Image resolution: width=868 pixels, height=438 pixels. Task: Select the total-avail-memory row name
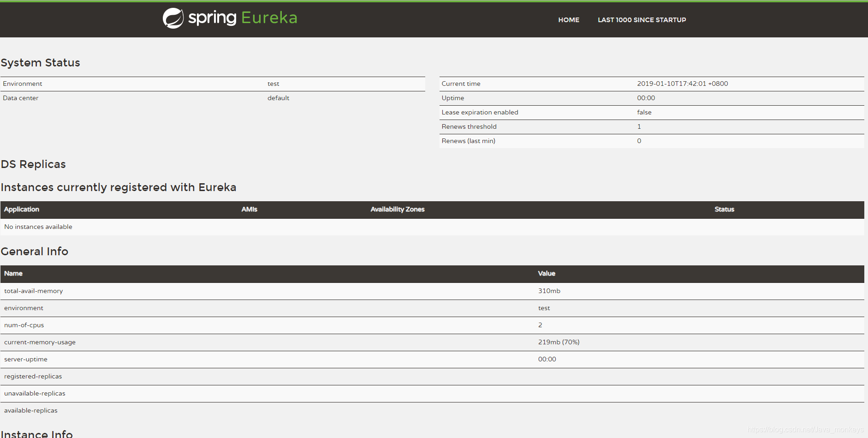pyautogui.click(x=34, y=291)
